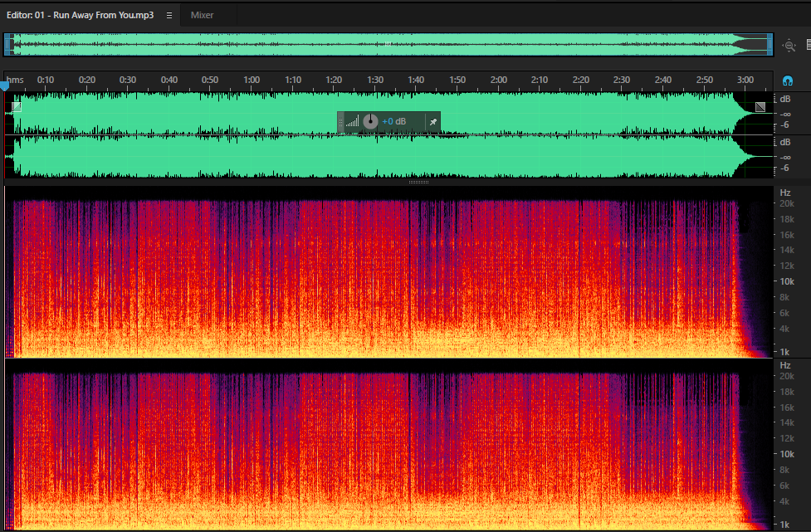Viewport: 811px width, 532px height.
Task: Click the HUD grip handle
Action: 341,122
